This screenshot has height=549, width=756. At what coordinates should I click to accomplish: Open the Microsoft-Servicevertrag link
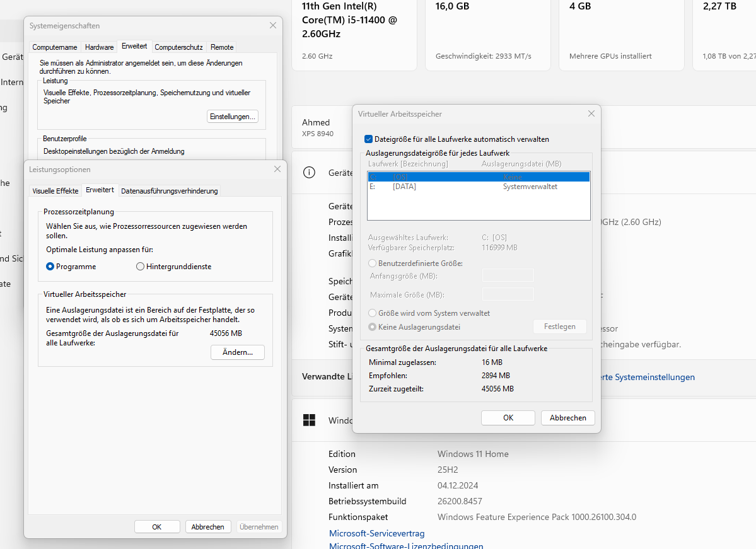coord(376,534)
